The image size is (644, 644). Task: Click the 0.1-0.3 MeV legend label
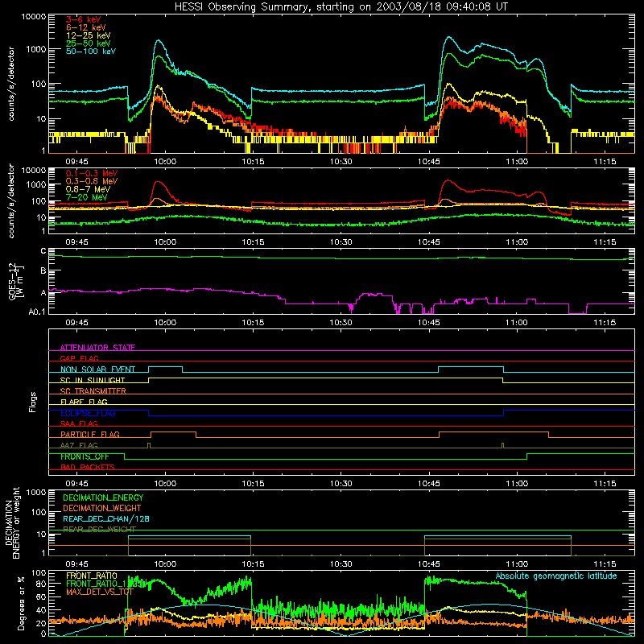pos(92,173)
